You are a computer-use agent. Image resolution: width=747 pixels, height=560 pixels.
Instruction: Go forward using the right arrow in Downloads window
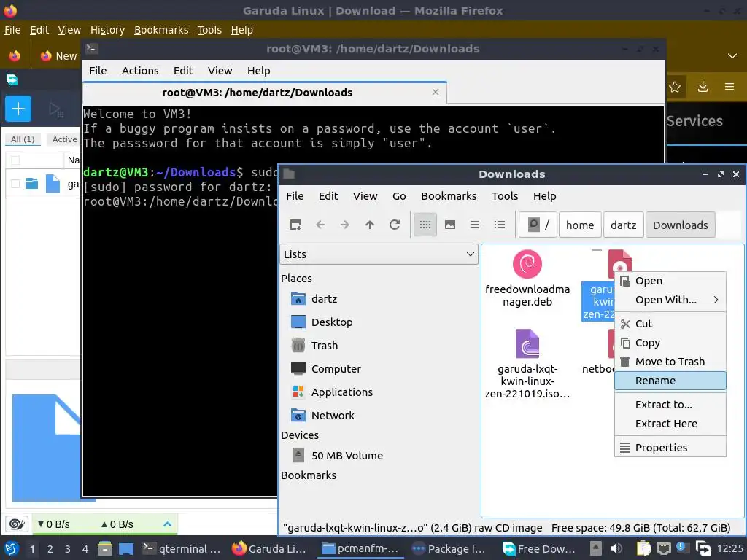click(345, 225)
